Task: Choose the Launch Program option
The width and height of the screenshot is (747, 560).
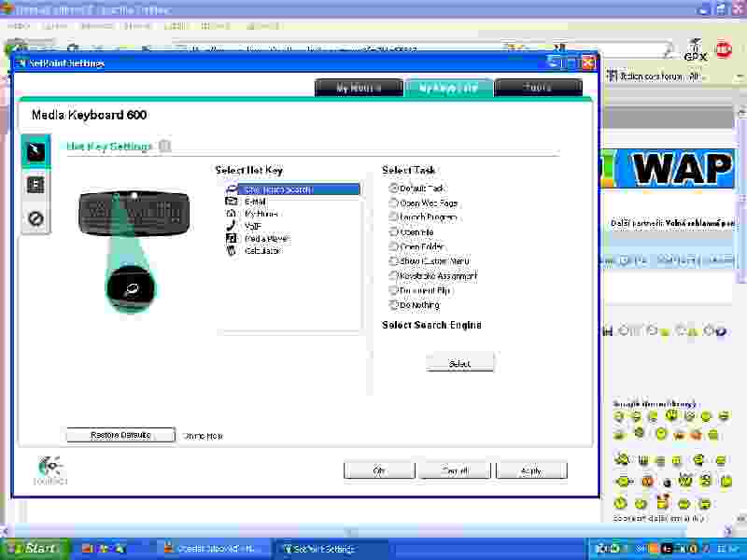Action: [x=393, y=217]
